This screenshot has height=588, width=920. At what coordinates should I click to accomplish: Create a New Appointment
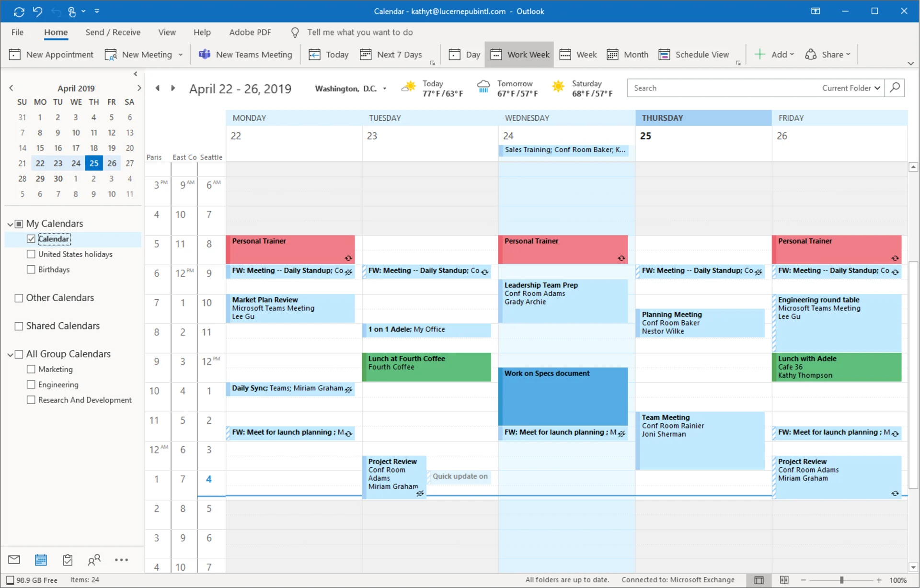click(x=51, y=54)
